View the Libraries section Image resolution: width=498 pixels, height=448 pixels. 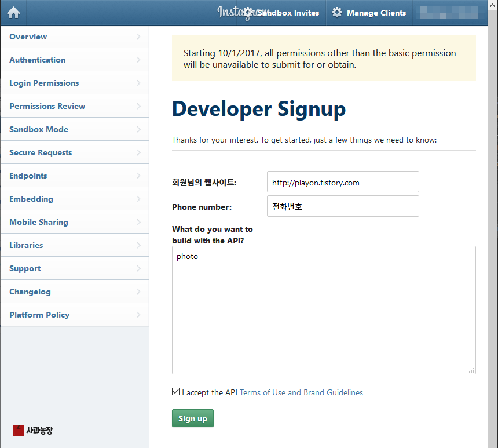75,246
